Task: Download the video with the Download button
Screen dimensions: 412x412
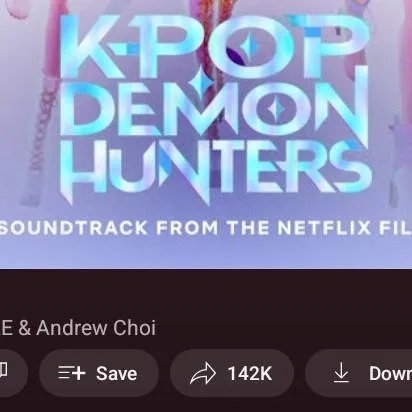Action: [x=359, y=373]
